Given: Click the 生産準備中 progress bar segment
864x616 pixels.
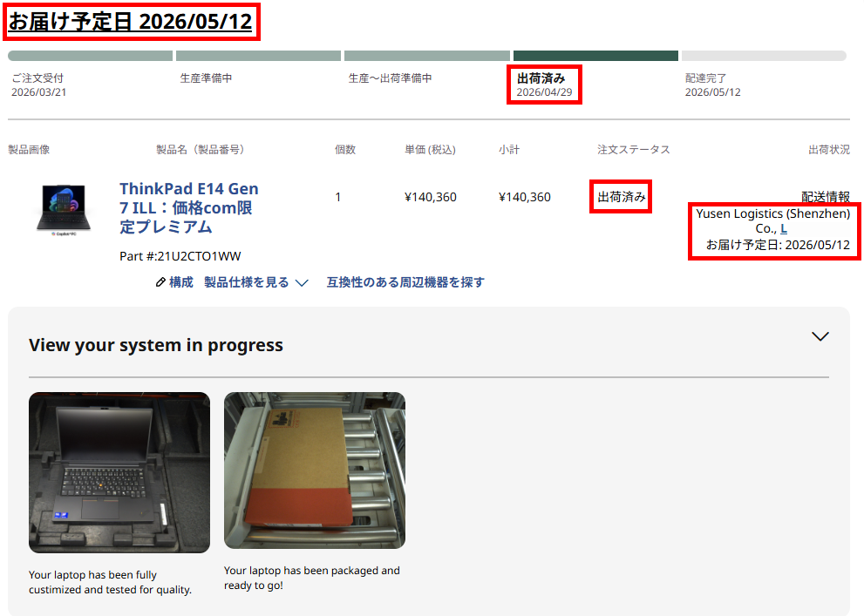Looking at the screenshot, I should tap(258, 56).
